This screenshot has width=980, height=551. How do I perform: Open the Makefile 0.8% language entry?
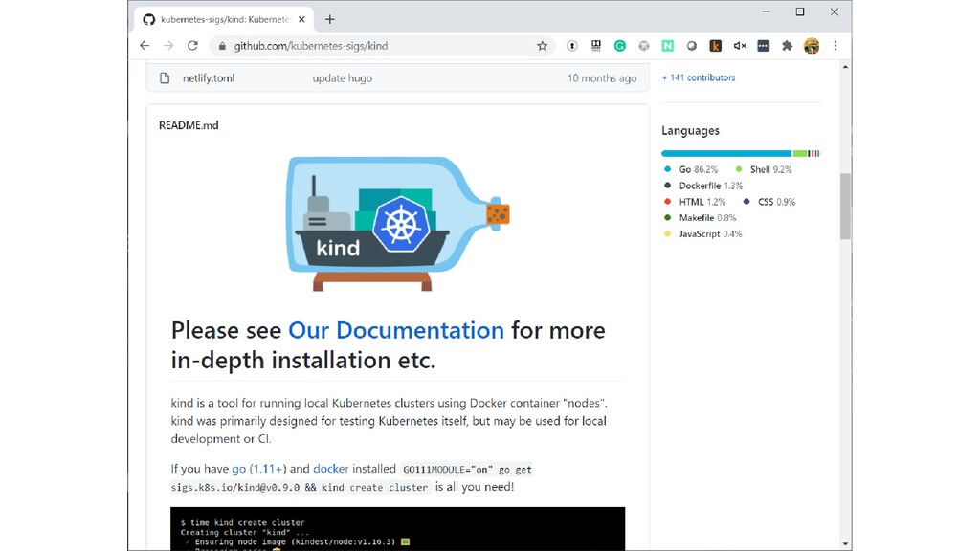point(700,218)
